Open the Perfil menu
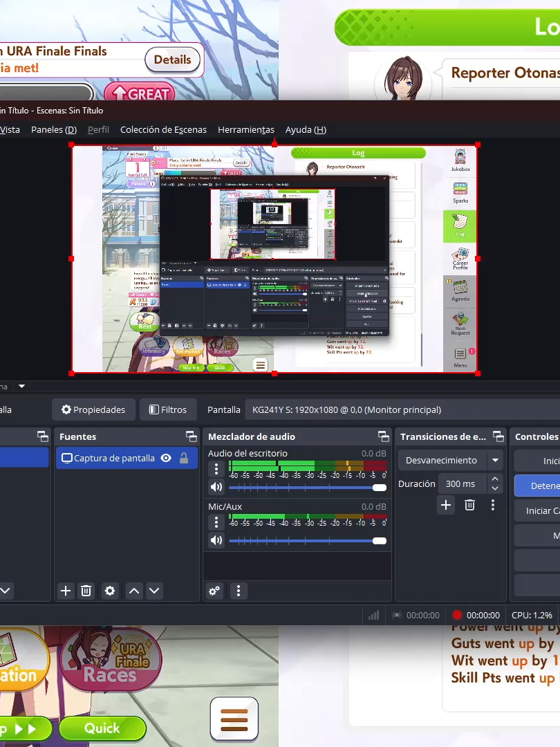Screen dimensions: 560x747 coord(99,129)
